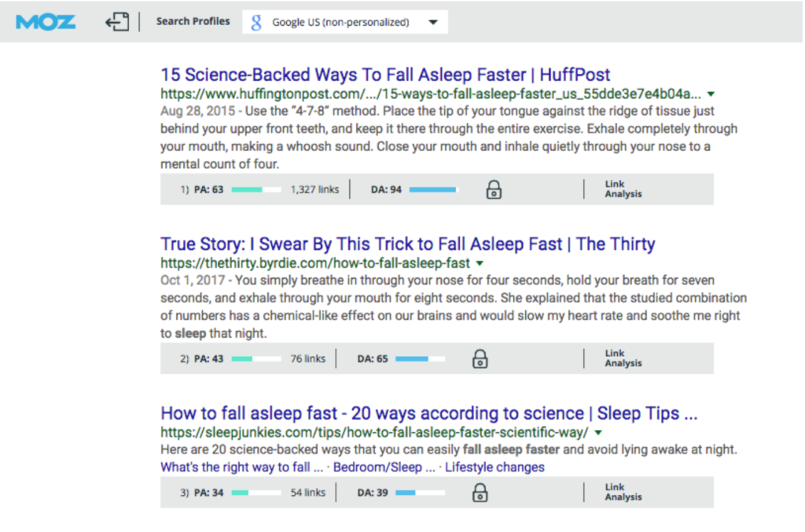Expand the arrow next to thethirty.byrdie.com URL
805x532 pixels.
[480, 264]
